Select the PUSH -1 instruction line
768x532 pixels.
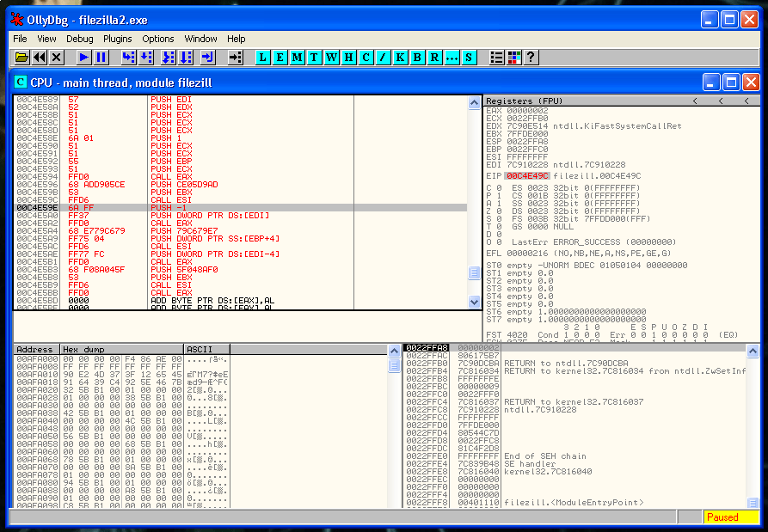click(x=240, y=207)
